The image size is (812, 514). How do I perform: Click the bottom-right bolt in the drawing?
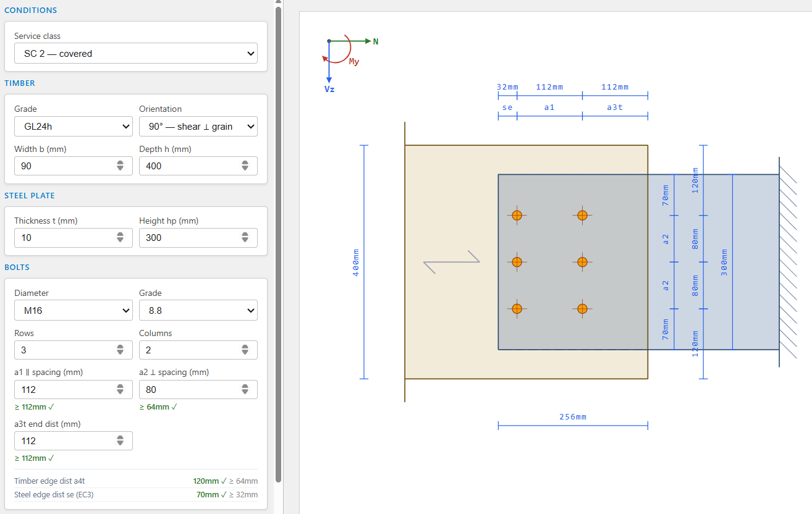click(x=582, y=308)
